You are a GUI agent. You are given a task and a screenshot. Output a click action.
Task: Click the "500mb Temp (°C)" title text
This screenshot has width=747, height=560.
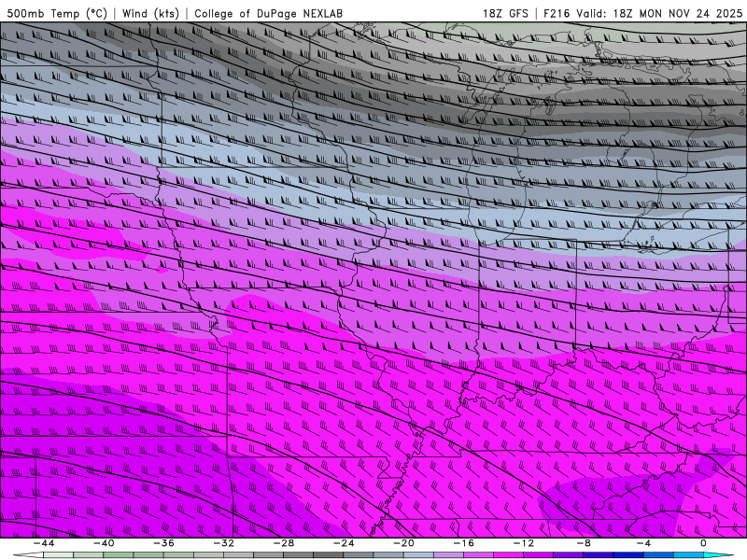coord(57,13)
